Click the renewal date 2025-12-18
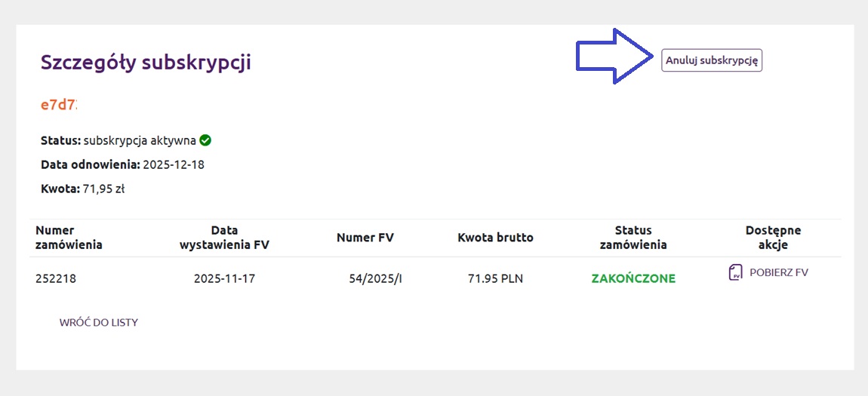The width and height of the screenshot is (868, 396). coord(174,164)
